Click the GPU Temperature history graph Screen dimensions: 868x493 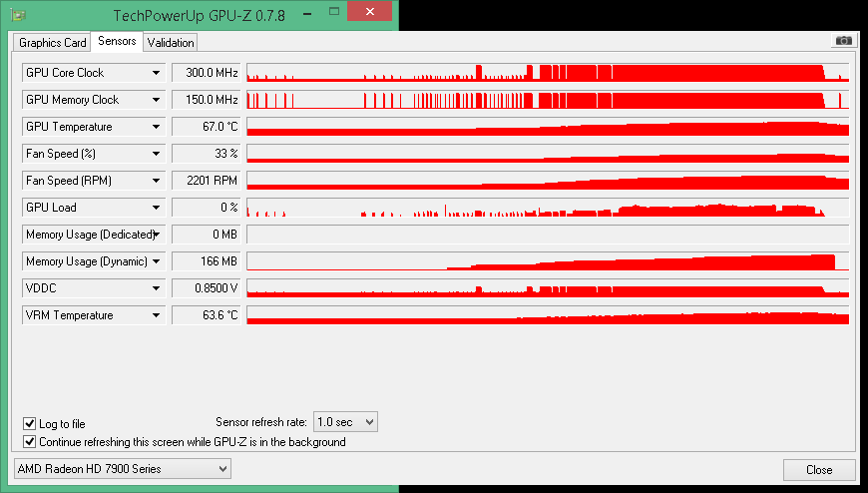pos(548,127)
